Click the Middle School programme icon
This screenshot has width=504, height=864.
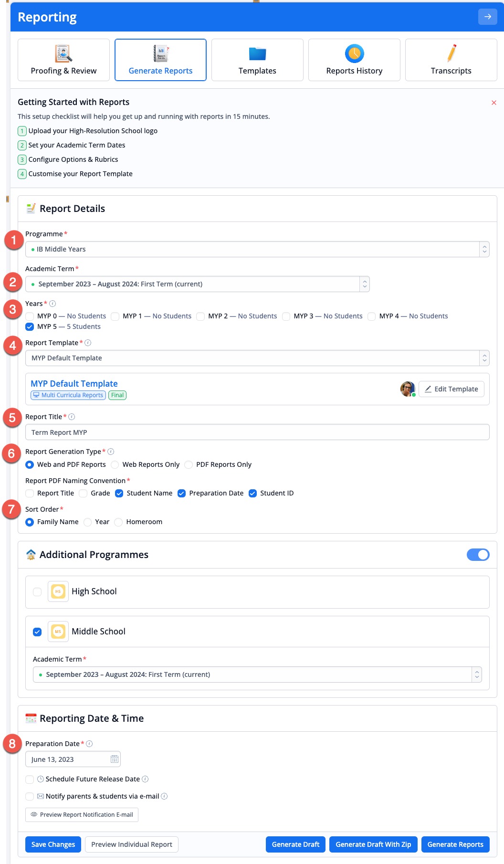point(58,632)
